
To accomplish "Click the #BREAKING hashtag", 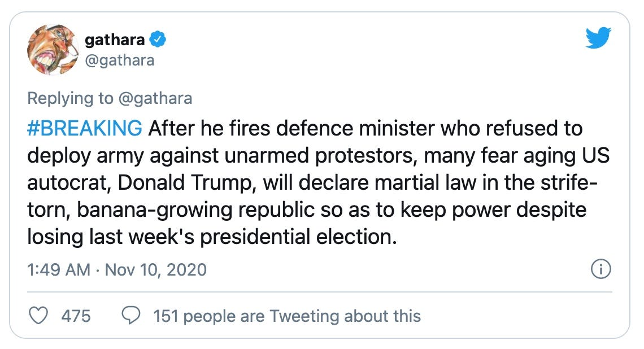I will (x=85, y=128).
